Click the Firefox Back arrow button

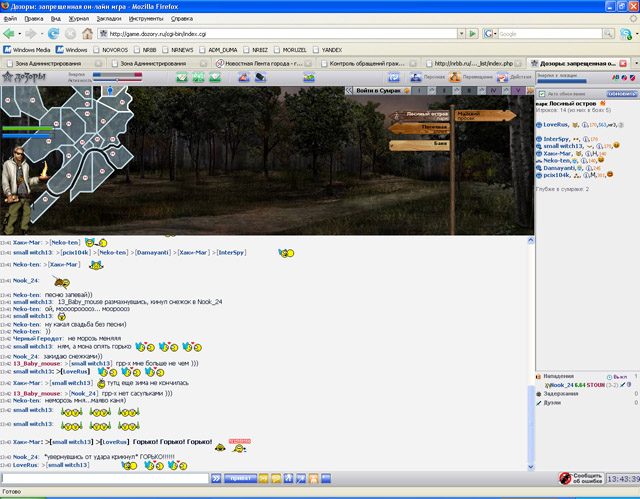point(8,33)
